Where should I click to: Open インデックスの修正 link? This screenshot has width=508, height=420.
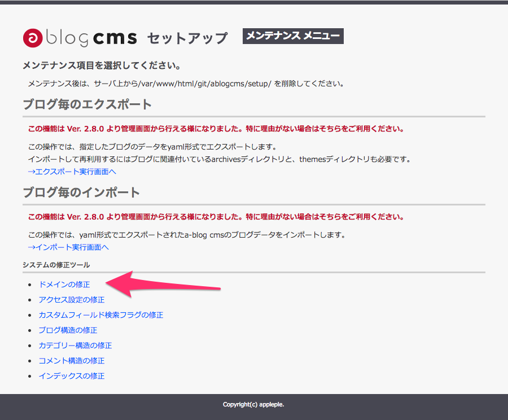(71, 376)
